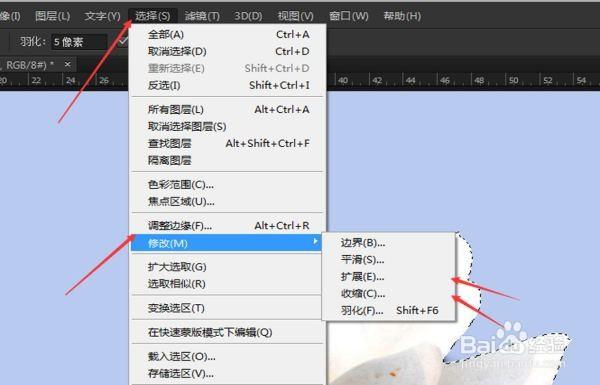Open the 选择(S) menu

(152, 16)
